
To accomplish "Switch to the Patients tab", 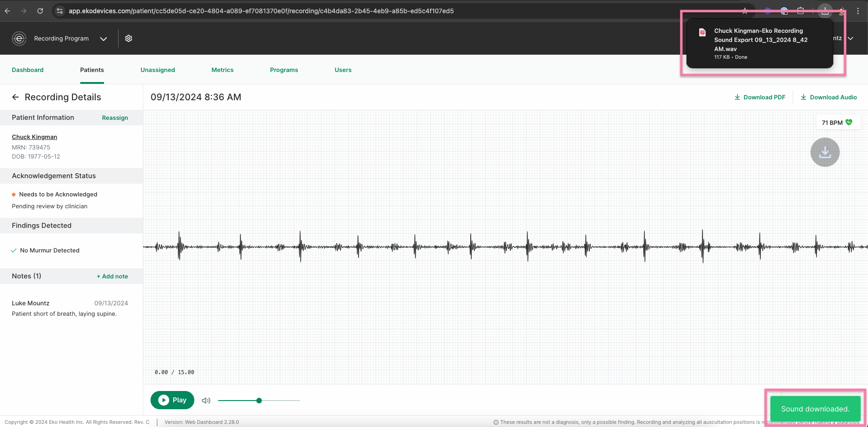I will click(x=92, y=70).
